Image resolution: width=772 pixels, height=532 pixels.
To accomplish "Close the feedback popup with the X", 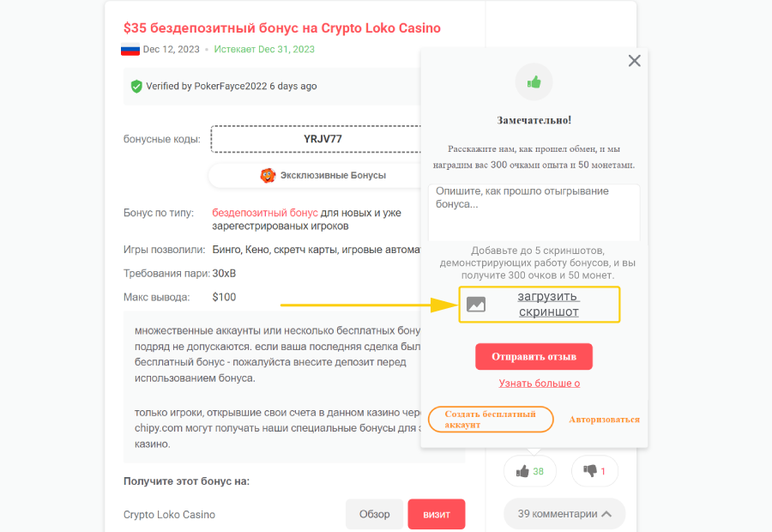I will point(634,61).
